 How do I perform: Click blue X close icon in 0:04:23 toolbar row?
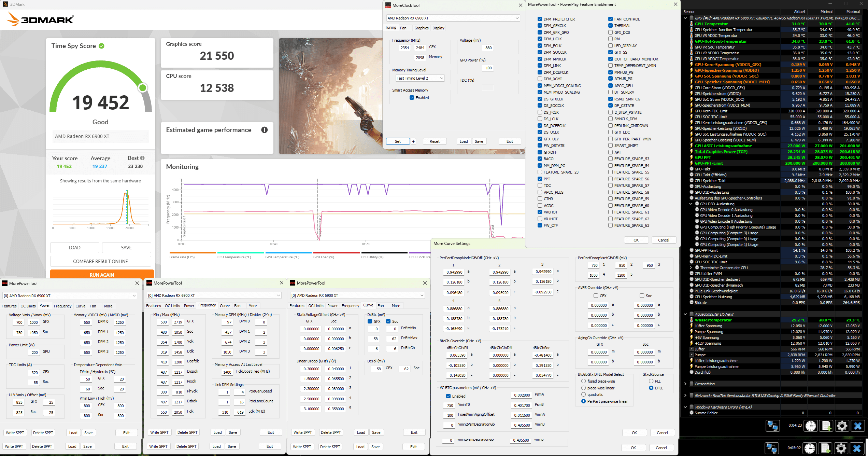(858, 426)
